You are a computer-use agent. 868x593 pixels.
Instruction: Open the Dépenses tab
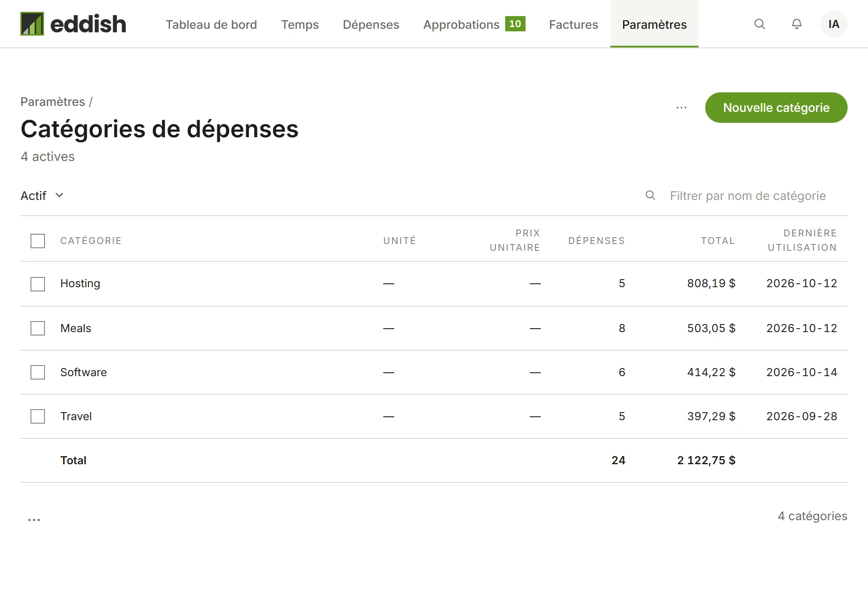tap(371, 25)
